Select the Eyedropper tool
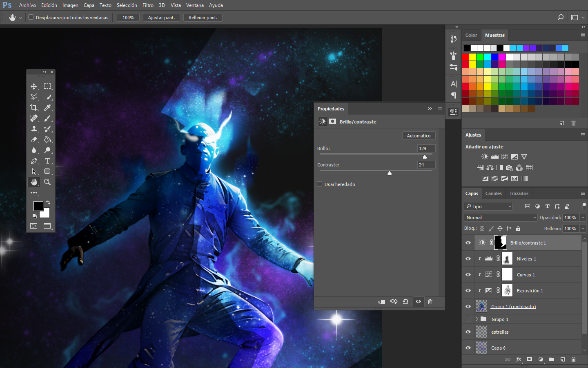The height and width of the screenshot is (368, 588). click(x=47, y=108)
